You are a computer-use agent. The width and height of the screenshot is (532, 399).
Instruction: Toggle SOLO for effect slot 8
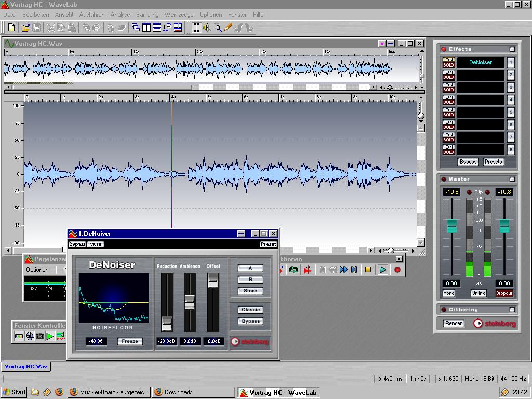[448, 152]
